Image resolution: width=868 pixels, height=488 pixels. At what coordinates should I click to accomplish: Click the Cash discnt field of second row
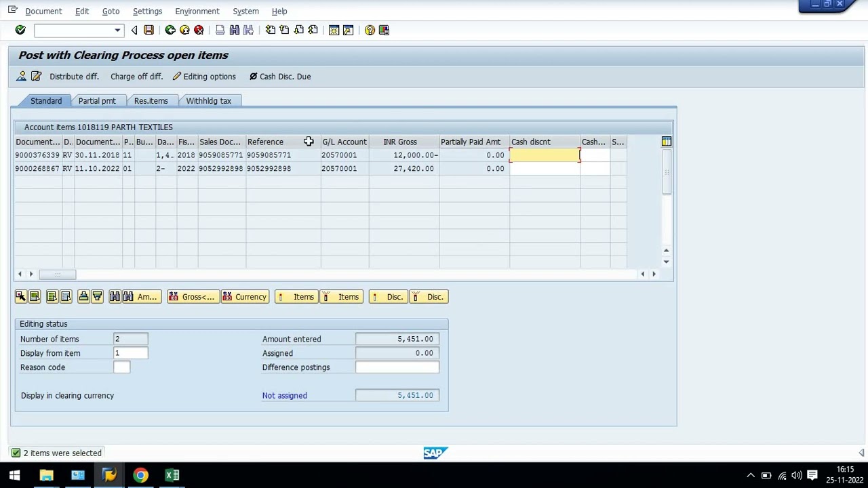coord(545,169)
